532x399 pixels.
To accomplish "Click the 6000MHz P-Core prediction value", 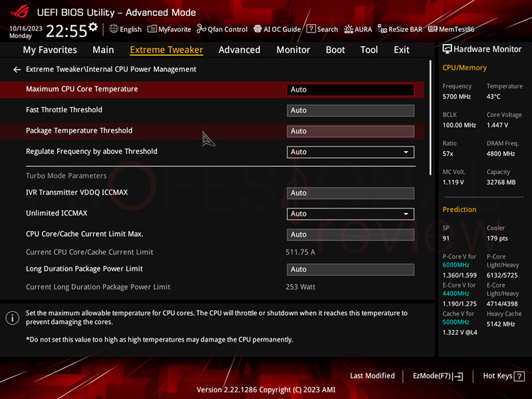I will tap(456, 265).
